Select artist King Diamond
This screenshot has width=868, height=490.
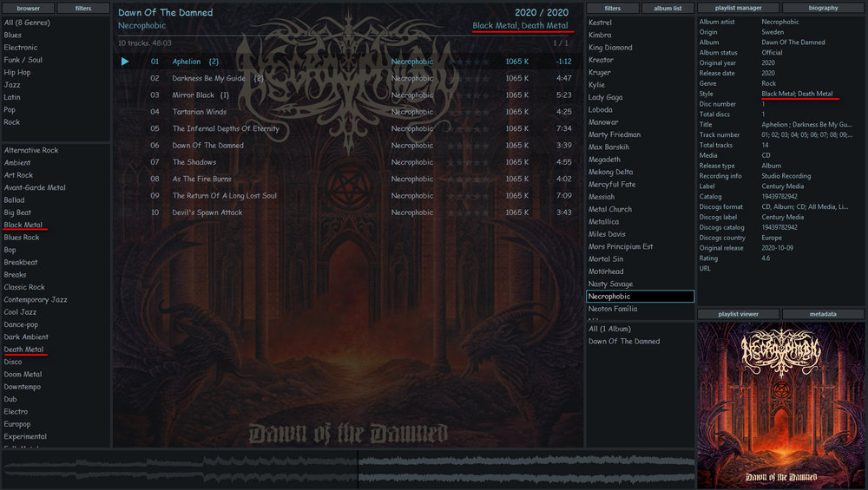(x=610, y=48)
